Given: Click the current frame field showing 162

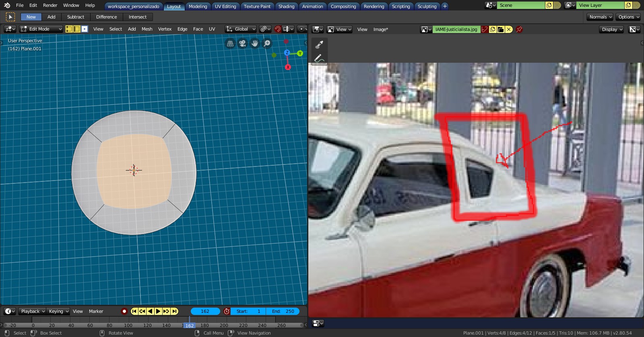Looking at the screenshot, I should pos(205,311).
